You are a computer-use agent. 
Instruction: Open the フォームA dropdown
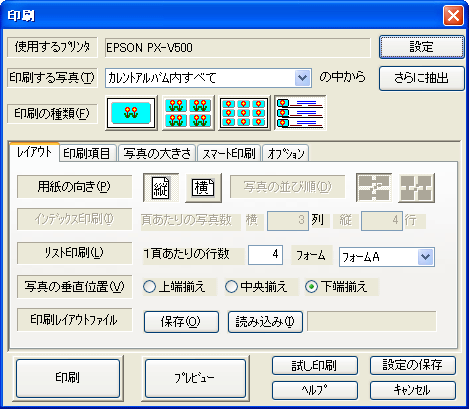(x=426, y=257)
